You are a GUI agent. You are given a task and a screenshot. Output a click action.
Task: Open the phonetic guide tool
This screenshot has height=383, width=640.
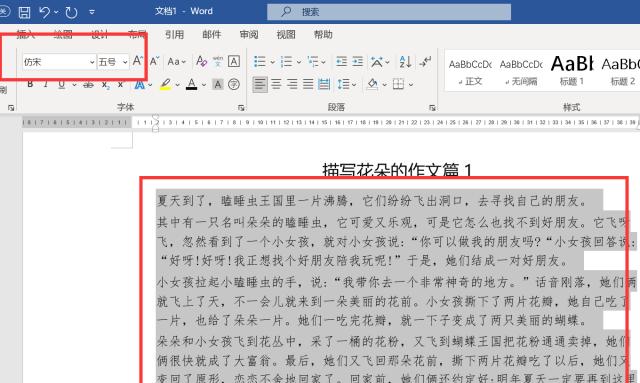218,62
